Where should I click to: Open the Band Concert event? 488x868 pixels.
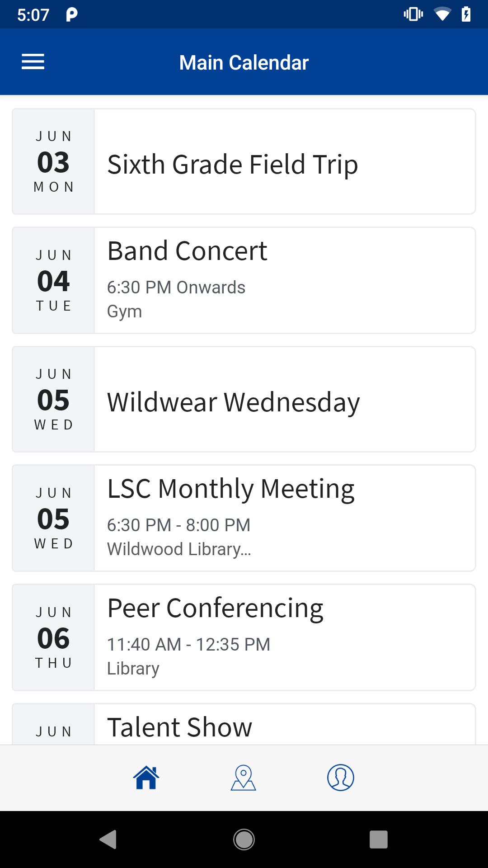[x=244, y=280]
